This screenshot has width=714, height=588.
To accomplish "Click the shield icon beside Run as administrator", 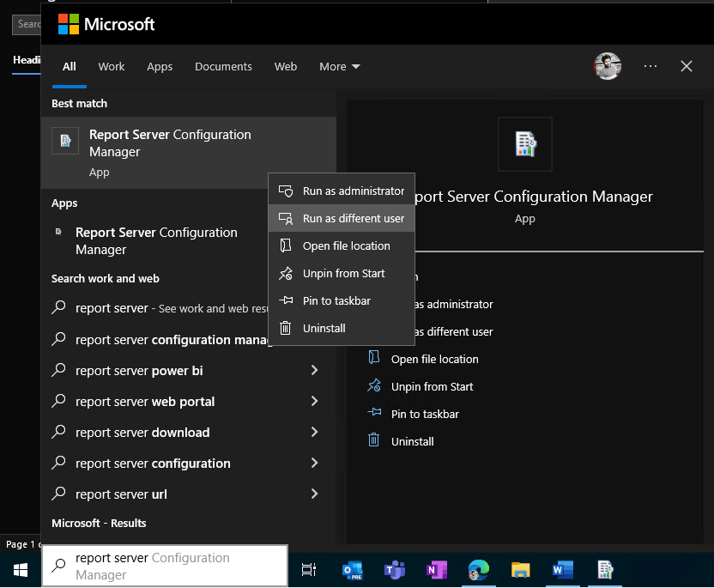I will pyautogui.click(x=286, y=191).
